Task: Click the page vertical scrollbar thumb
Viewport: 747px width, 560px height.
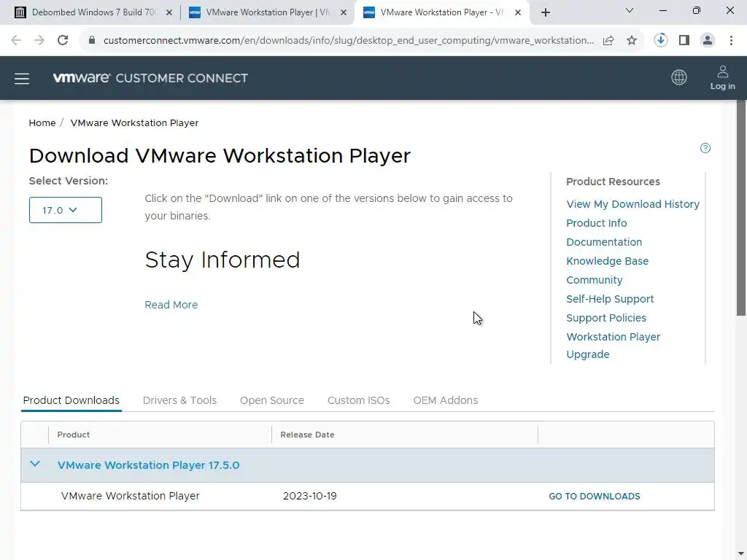Action: point(741,208)
